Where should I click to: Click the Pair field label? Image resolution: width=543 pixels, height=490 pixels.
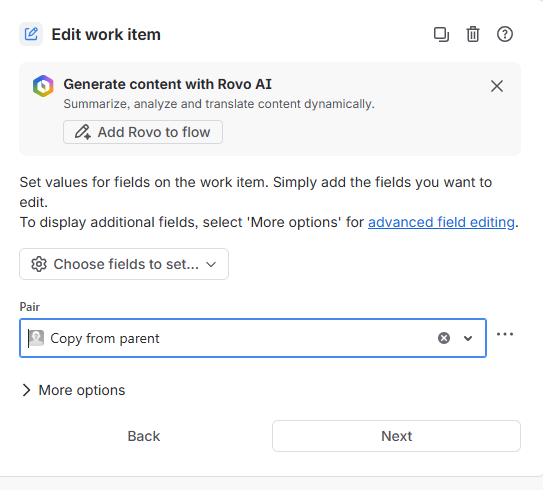pyautogui.click(x=29, y=307)
